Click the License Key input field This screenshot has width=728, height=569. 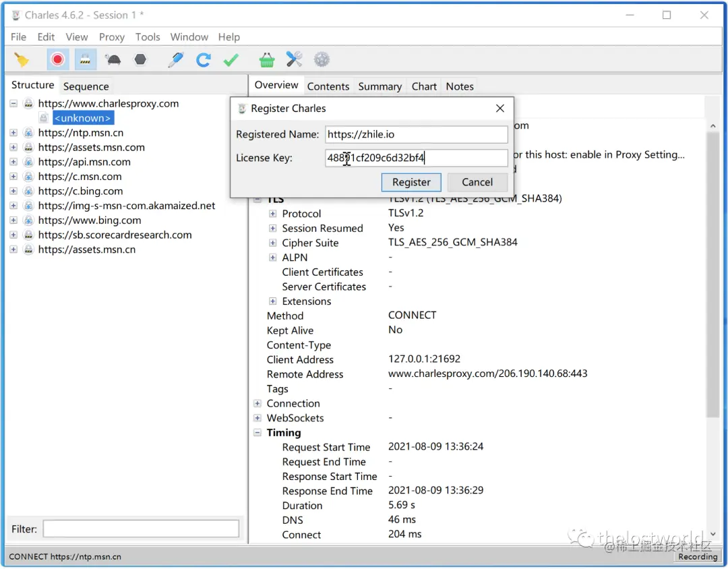point(416,158)
